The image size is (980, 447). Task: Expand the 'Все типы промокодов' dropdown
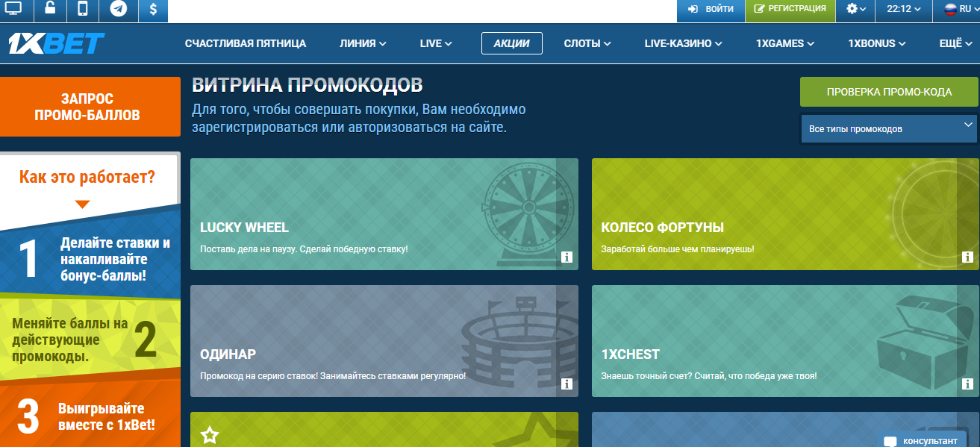click(888, 128)
